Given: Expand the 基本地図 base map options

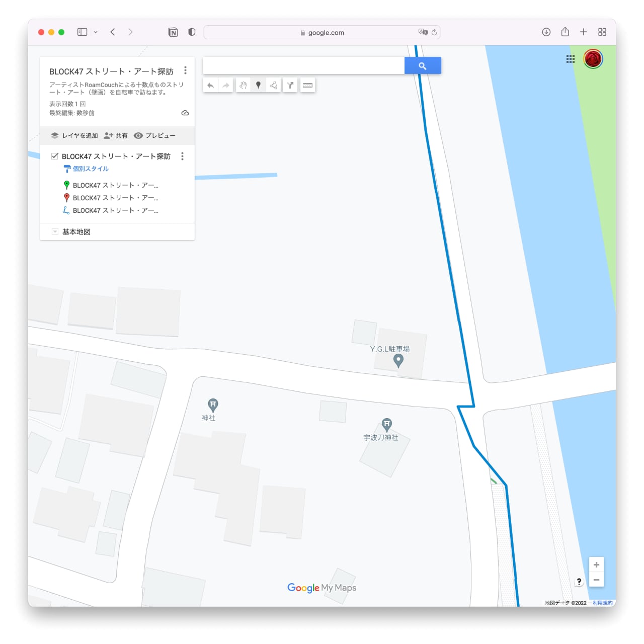Looking at the screenshot, I should click(x=55, y=232).
